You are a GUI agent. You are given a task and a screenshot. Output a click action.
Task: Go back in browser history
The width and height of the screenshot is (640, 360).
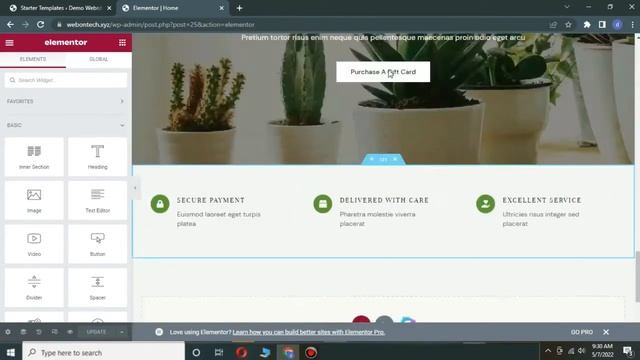10,24
